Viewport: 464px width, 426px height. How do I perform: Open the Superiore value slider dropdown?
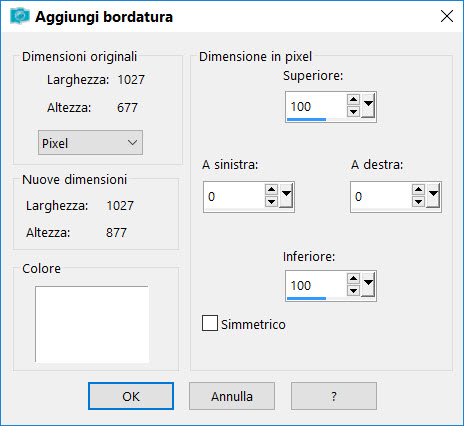coord(368,105)
